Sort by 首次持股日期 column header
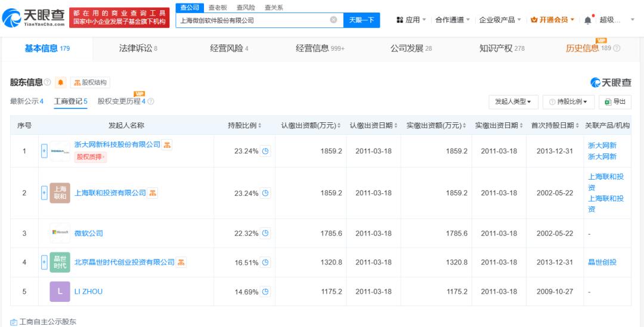 click(553, 125)
